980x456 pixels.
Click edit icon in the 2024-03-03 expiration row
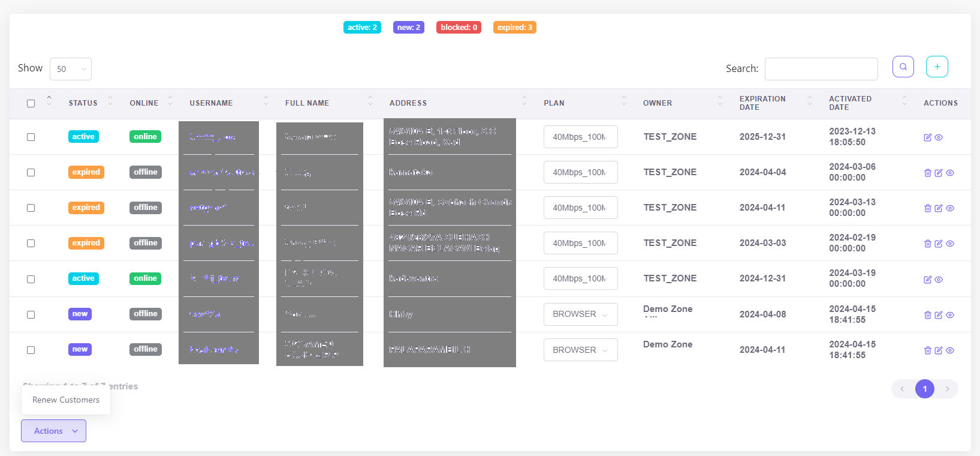[x=939, y=244]
